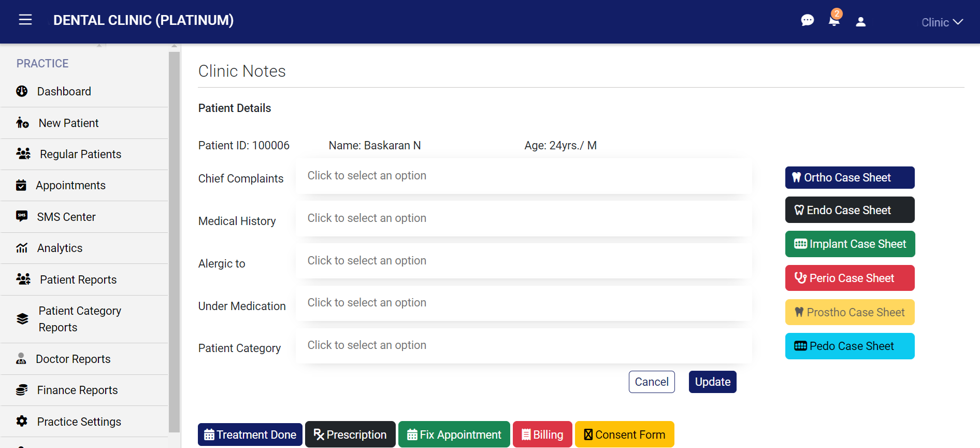Open the hamburger navigation menu

tap(25, 20)
